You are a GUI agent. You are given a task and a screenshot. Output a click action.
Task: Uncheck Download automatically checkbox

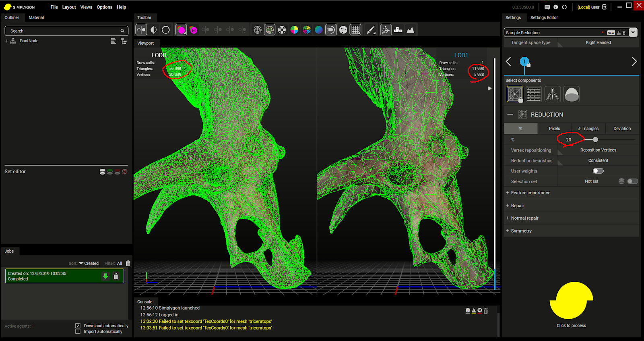coord(78,326)
